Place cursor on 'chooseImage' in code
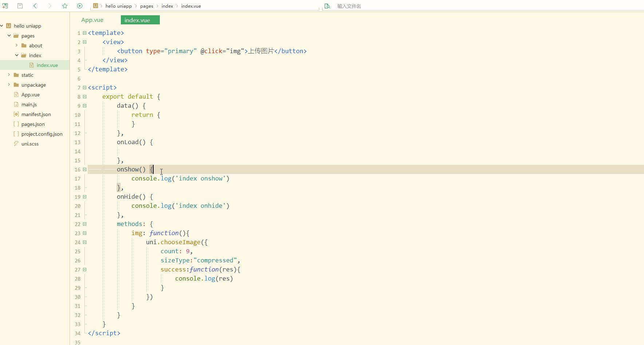The image size is (644, 345). pyautogui.click(x=181, y=242)
